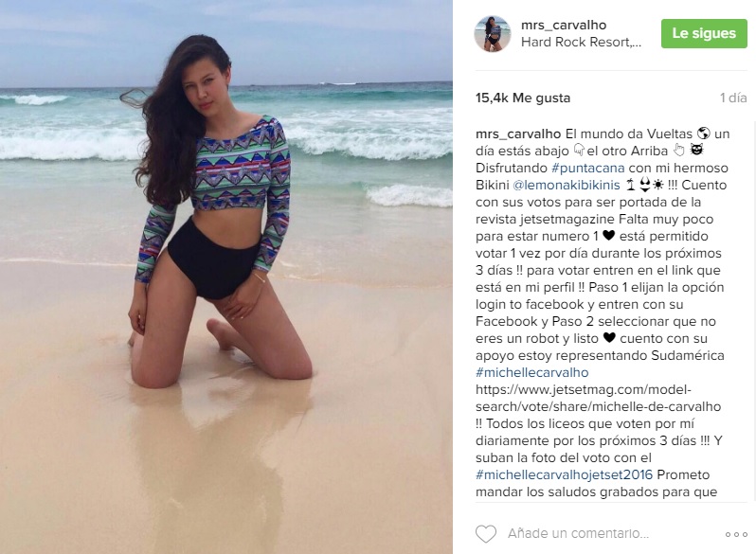756x554 pixels.
Task: Open the #puntacana hashtag
Action: (587, 168)
